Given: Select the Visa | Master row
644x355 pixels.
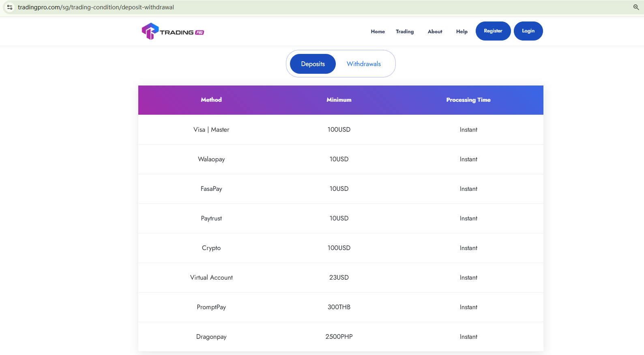Looking at the screenshot, I should pyautogui.click(x=211, y=130).
